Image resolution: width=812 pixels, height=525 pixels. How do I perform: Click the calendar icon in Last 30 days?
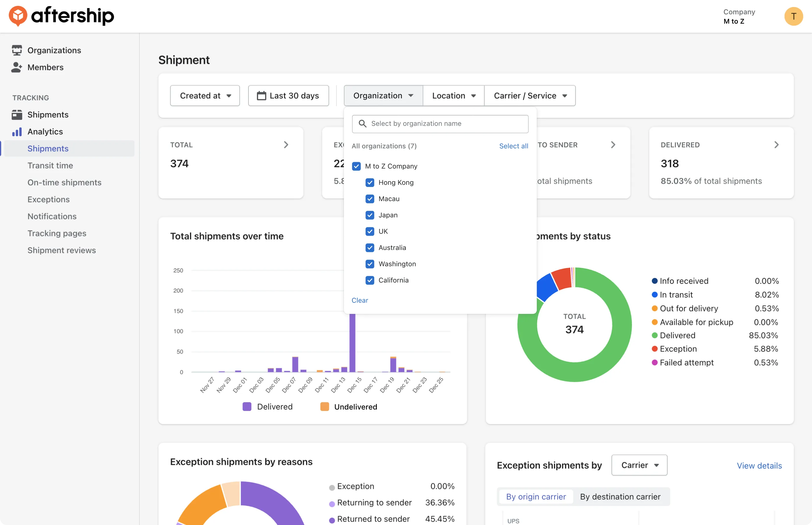coord(261,96)
